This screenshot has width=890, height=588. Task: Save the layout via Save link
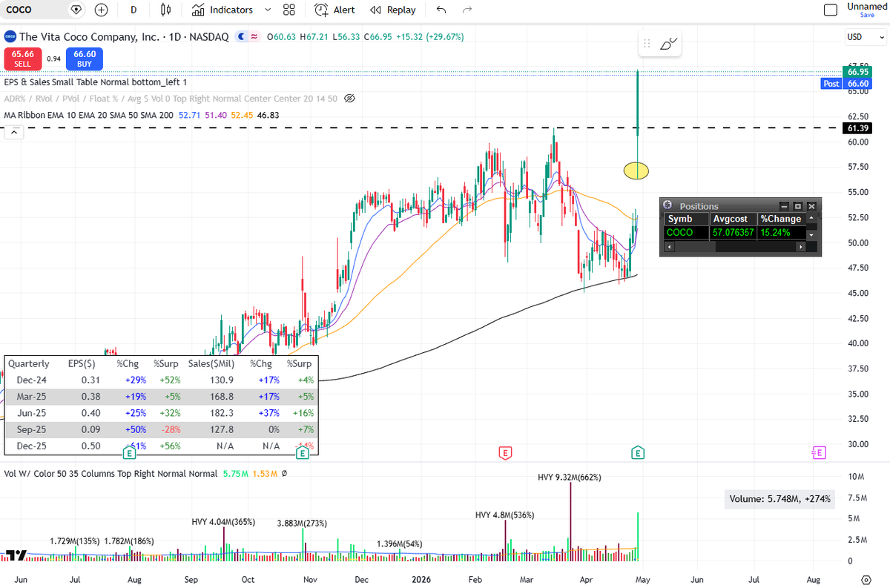pos(867,15)
